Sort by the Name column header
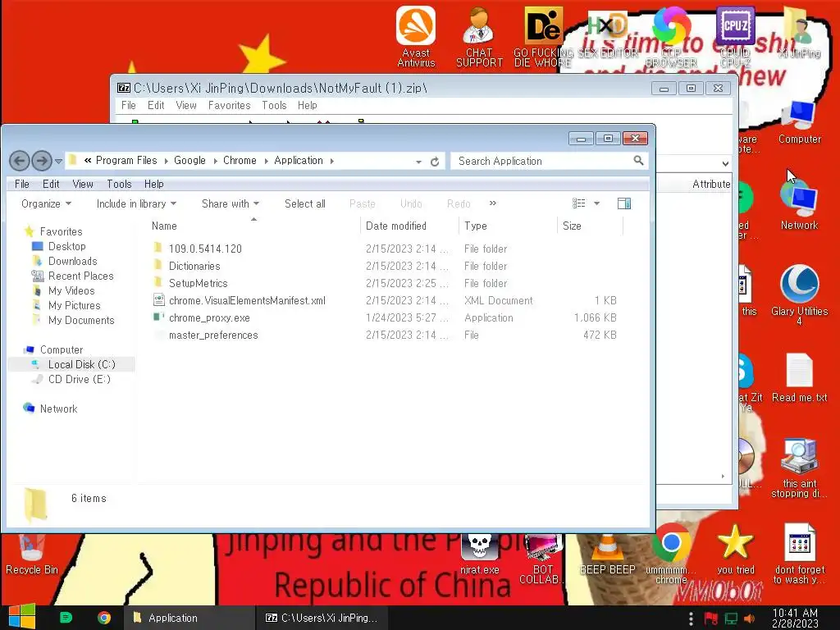The width and height of the screenshot is (840, 630). (x=254, y=226)
